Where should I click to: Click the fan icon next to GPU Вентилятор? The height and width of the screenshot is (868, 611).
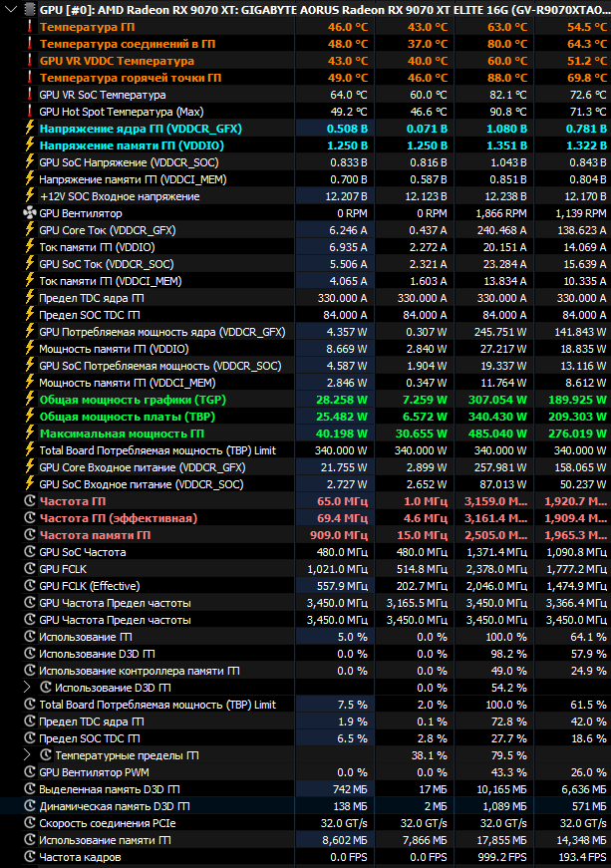pyautogui.click(x=30, y=213)
